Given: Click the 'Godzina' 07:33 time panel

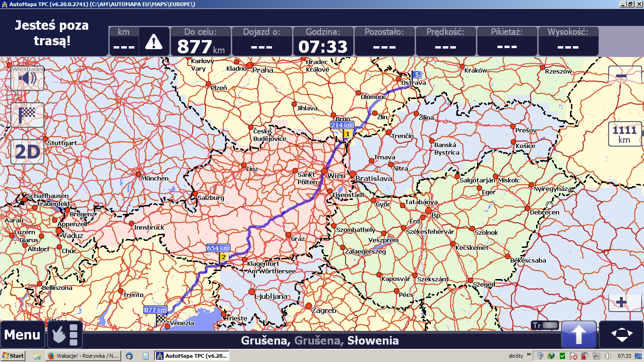Looking at the screenshot, I should [x=323, y=41].
